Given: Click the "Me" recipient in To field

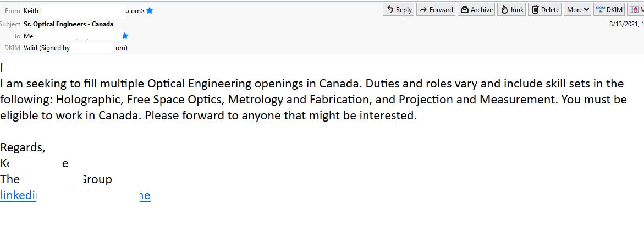Looking at the screenshot, I should (x=29, y=36).
